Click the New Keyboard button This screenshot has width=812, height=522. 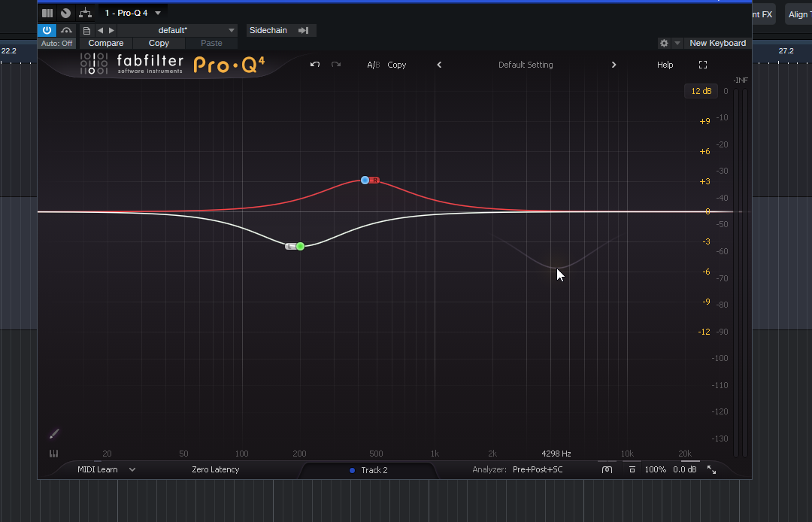pyautogui.click(x=717, y=43)
